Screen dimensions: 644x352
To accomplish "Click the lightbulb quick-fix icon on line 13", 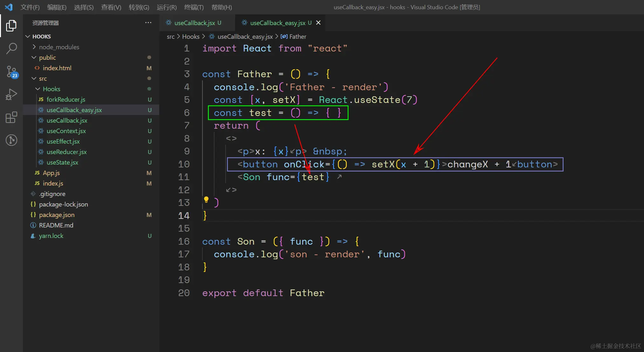I will (206, 200).
